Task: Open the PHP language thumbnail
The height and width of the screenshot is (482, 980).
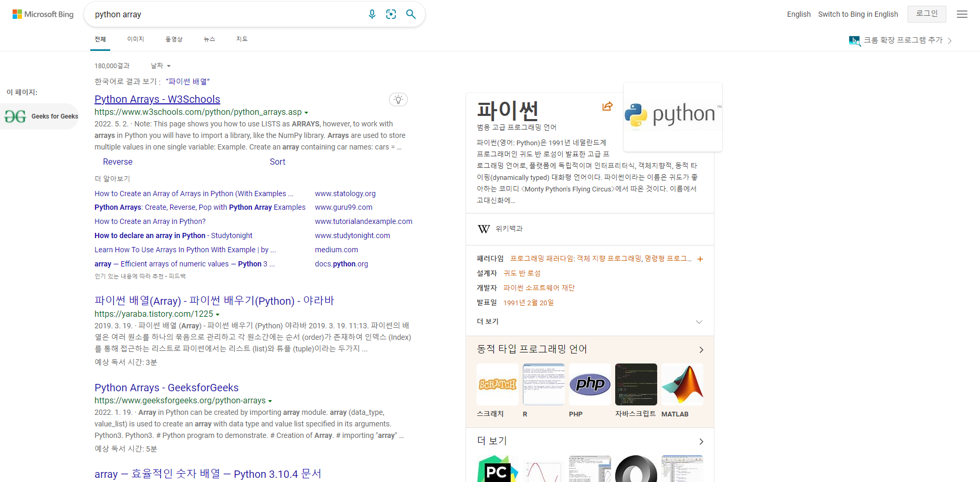Action: pyautogui.click(x=590, y=384)
